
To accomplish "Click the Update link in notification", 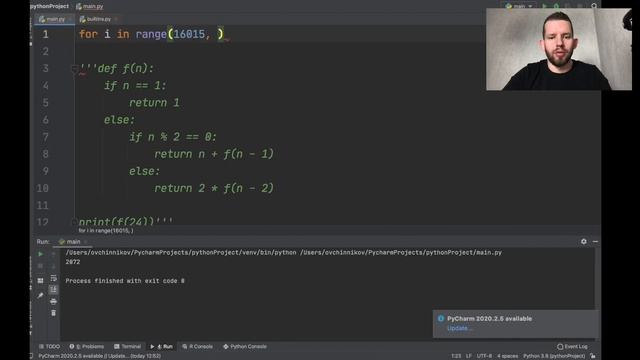I will pos(459,328).
